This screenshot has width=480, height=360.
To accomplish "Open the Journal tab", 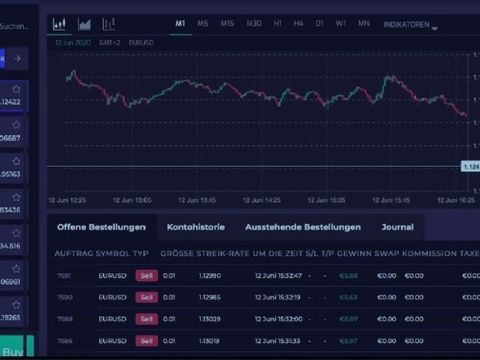I will (x=398, y=227).
